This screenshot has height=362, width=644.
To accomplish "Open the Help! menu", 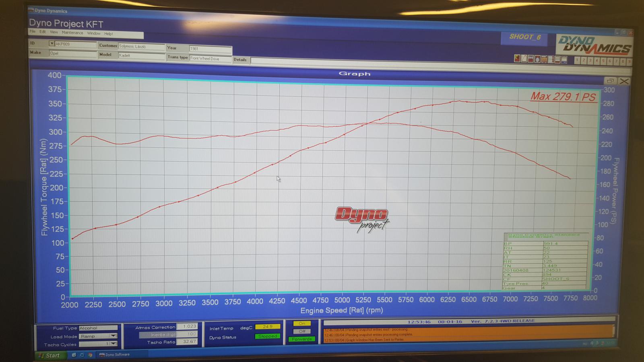I will coord(109,34).
